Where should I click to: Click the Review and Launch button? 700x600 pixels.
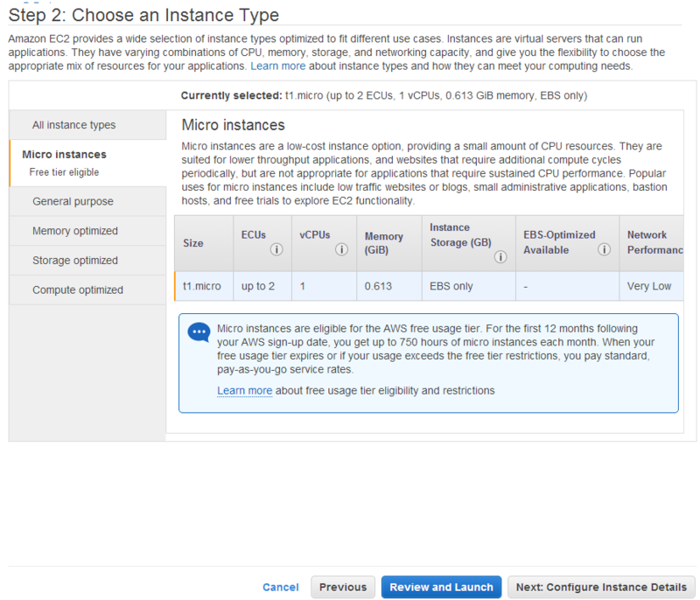pos(442,587)
